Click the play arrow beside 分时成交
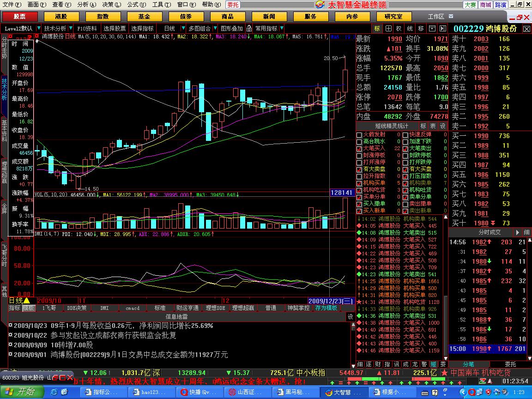Viewport: 532px width, 399px height. pos(517,232)
